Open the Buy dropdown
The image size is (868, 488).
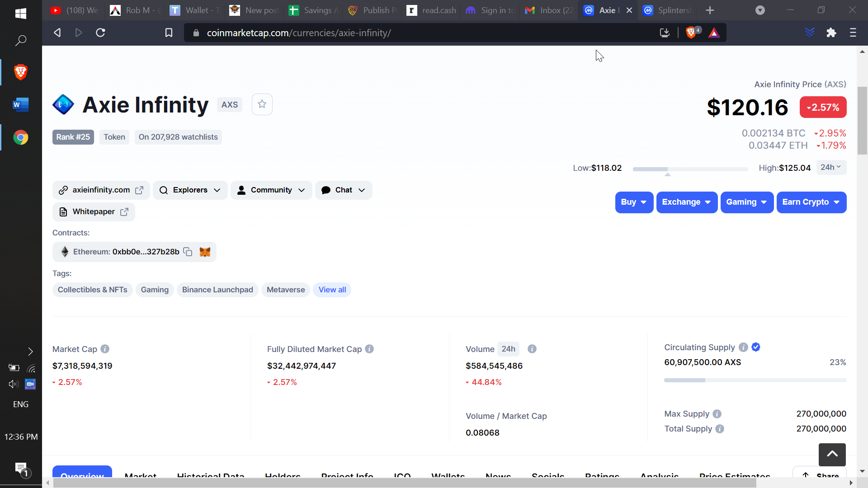pos(634,202)
